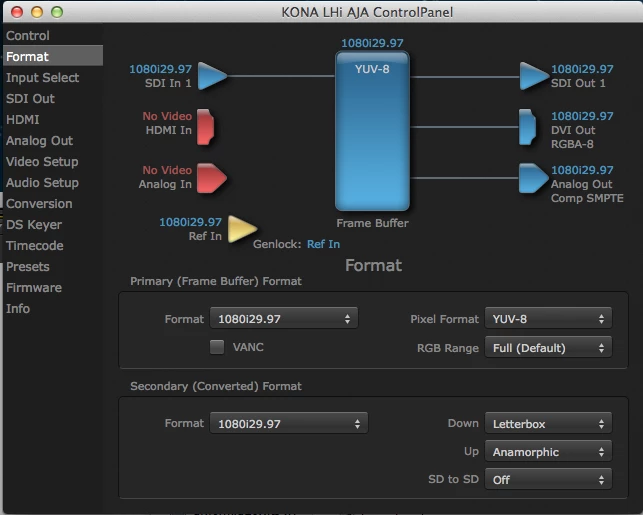
Task: Open the Audio Setup panel
Action: tap(53, 182)
